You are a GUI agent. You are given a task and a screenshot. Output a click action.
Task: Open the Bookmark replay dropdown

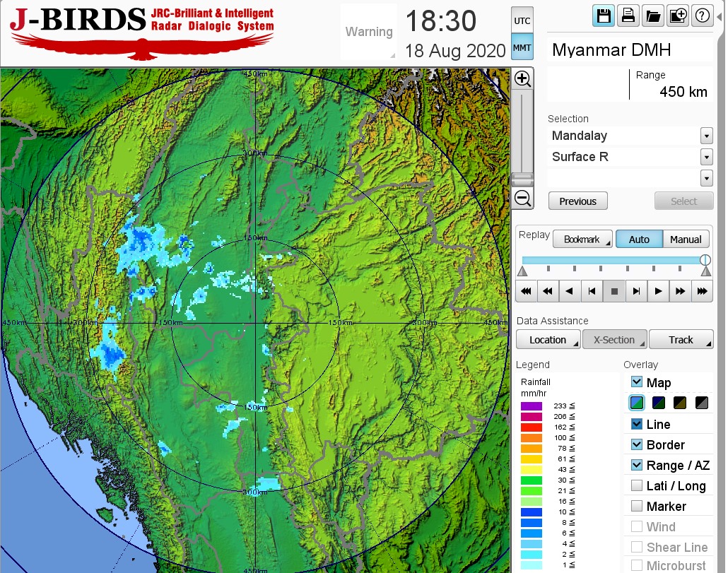coord(582,240)
